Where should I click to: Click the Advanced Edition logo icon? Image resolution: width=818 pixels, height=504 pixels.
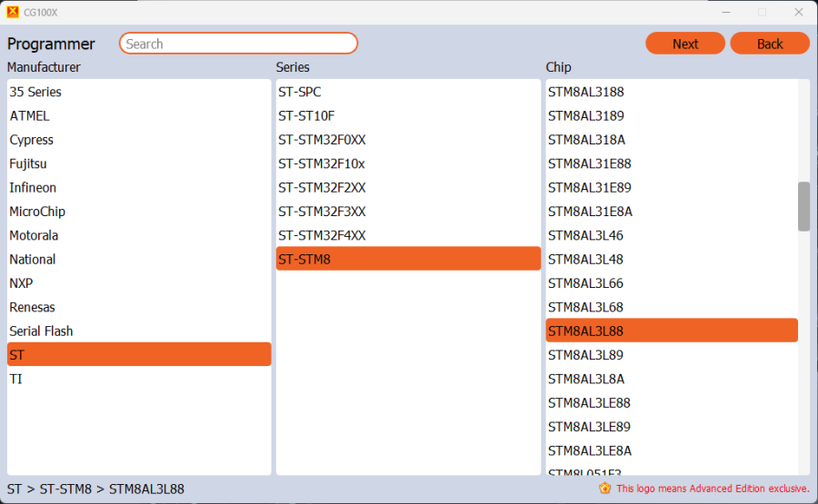(x=604, y=489)
